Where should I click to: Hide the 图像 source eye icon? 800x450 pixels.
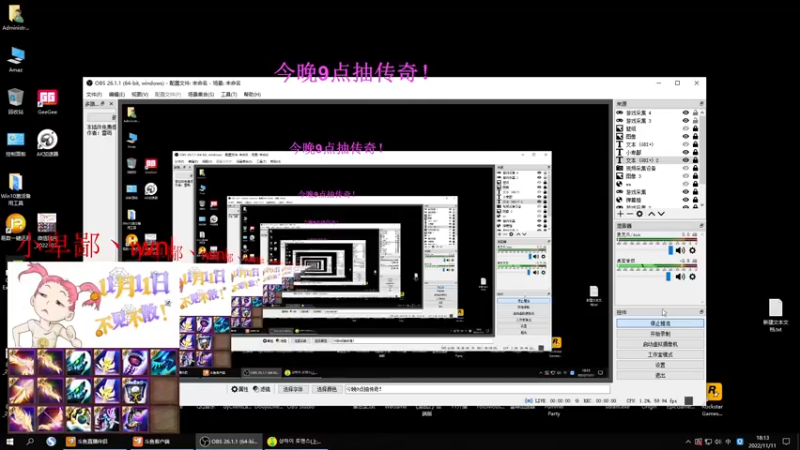coord(686,136)
